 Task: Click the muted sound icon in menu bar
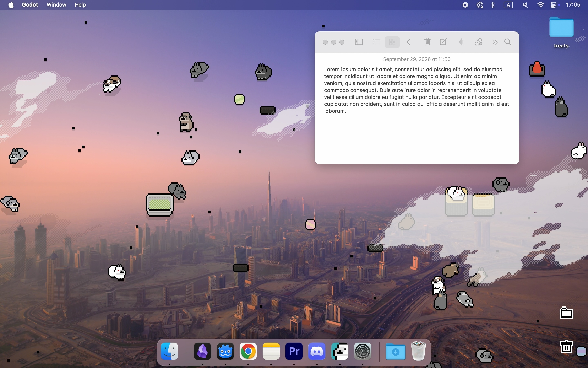525,5
